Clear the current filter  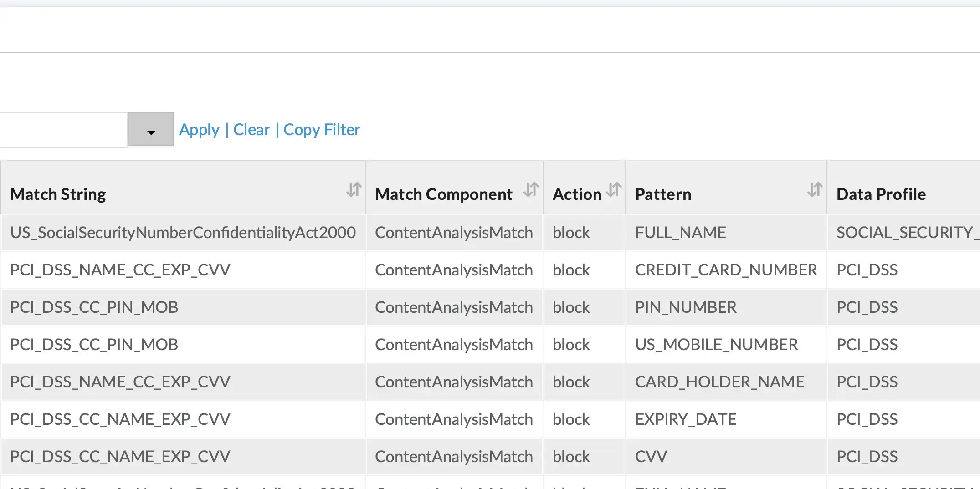(x=251, y=130)
